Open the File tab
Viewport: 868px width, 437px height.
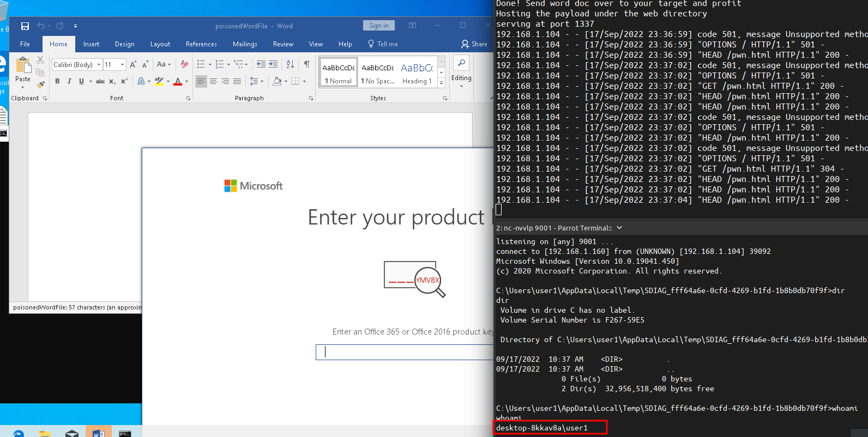(25, 44)
